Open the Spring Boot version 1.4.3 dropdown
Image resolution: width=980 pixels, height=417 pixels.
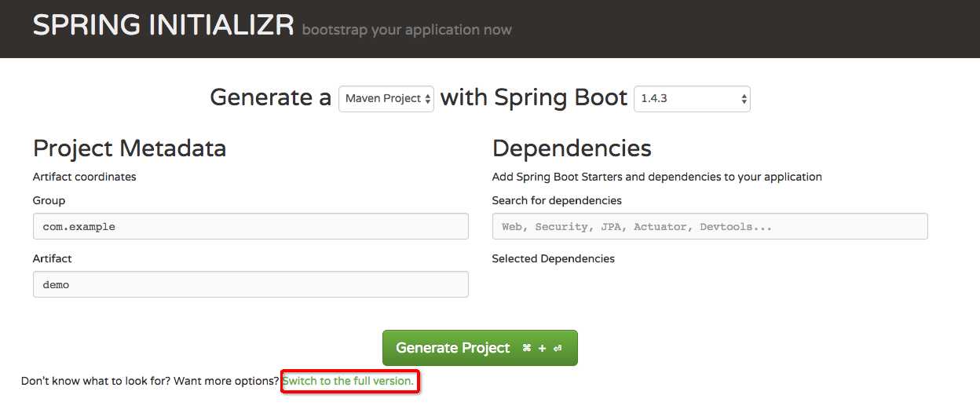(692, 99)
